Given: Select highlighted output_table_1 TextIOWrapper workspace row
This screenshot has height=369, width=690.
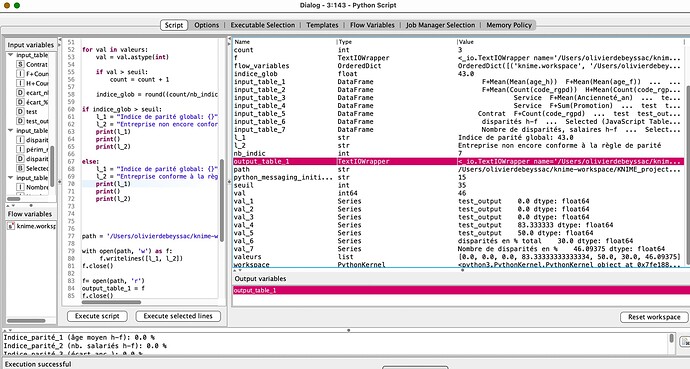Looking at the screenshot, I should point(459,161).
